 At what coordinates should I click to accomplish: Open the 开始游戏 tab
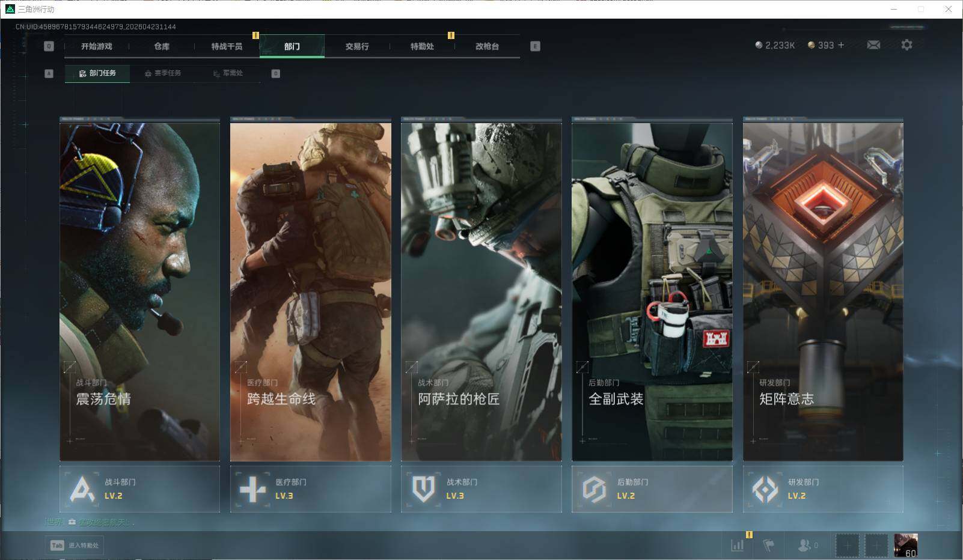click(97, 46)
